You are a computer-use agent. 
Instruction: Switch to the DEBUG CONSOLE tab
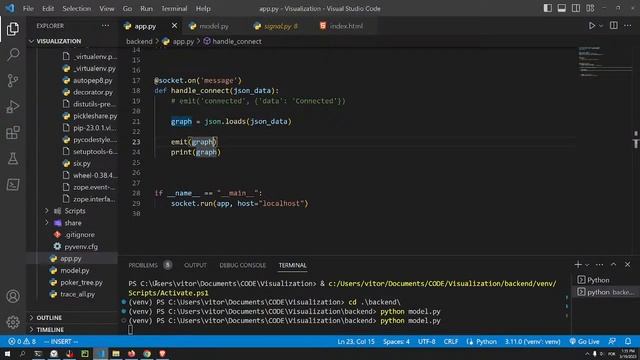point(242,265)
